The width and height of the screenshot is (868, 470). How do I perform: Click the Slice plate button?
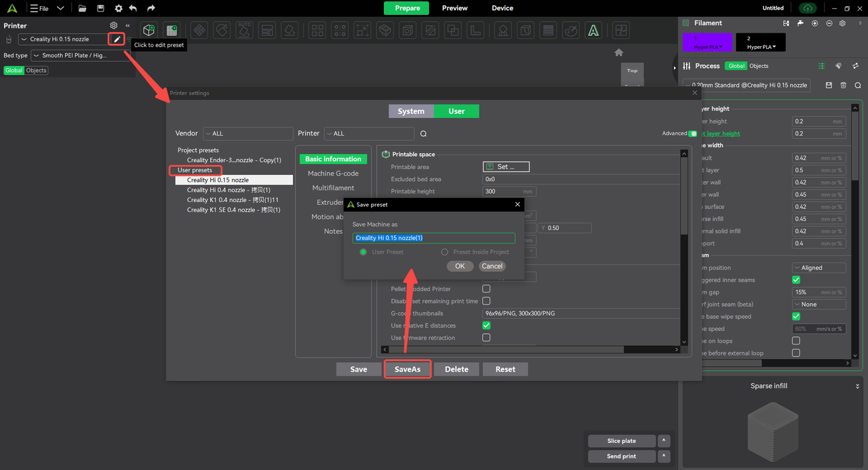click(x=622, y=441)
